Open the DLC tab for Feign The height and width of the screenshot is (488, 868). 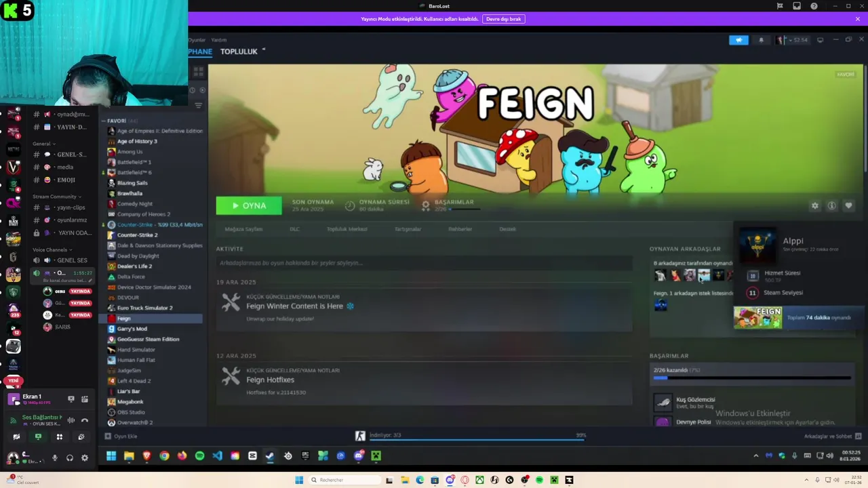point(294,229)
